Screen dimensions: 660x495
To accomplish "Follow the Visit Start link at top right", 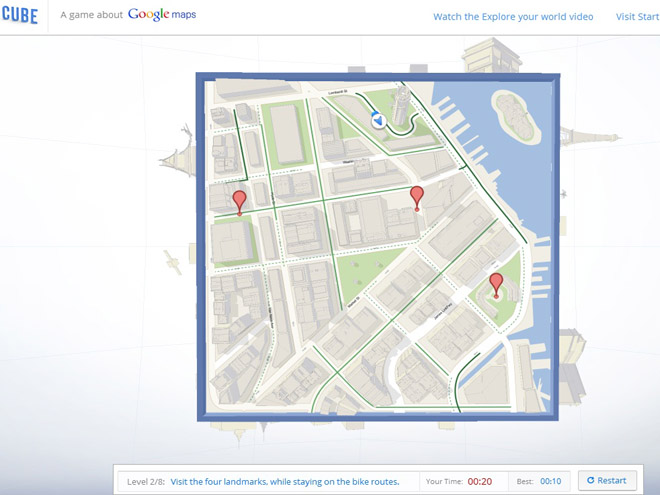I will point(637,17).
